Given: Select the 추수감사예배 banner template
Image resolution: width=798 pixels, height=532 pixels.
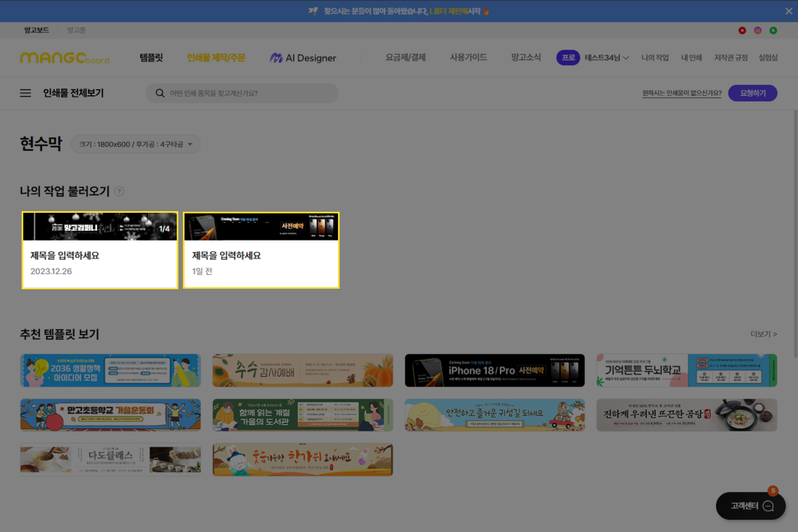Looking at the screenshot, I should tap(303, 370).
